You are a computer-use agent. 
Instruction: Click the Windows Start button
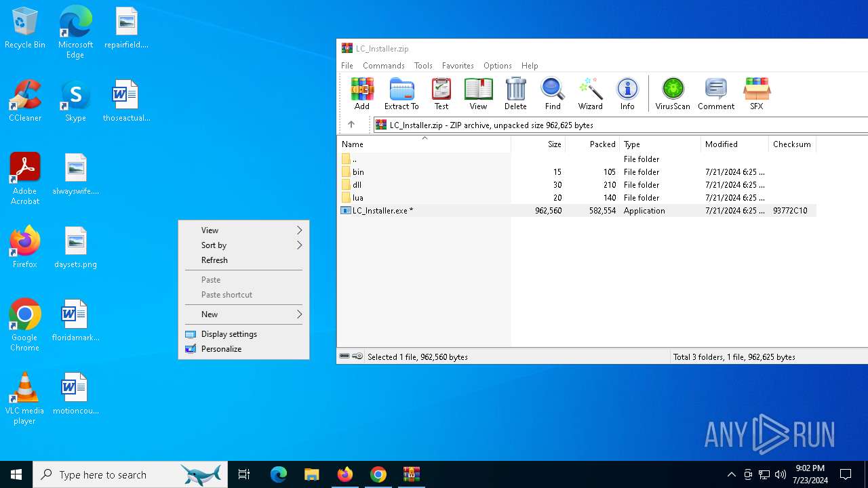16,474
